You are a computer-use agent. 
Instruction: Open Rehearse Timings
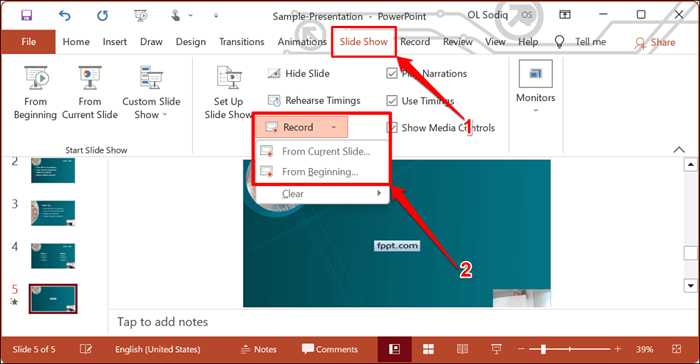314,100
